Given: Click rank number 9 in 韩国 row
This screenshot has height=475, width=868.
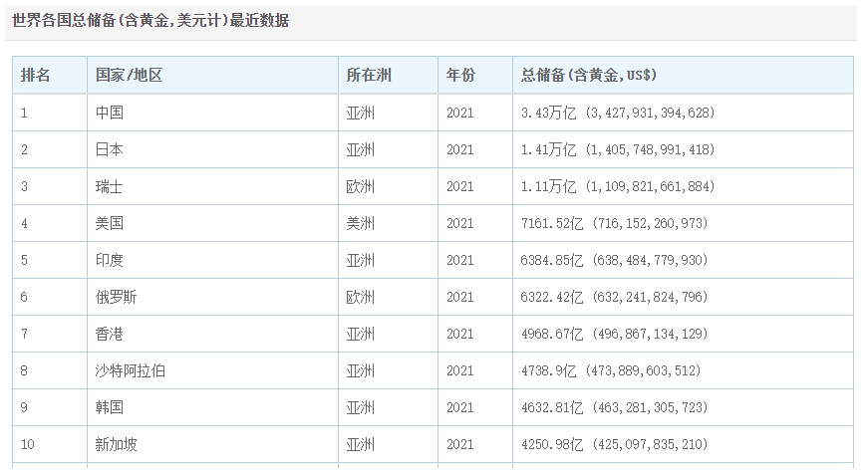Looking at the screenshot, I should point(24,407).
